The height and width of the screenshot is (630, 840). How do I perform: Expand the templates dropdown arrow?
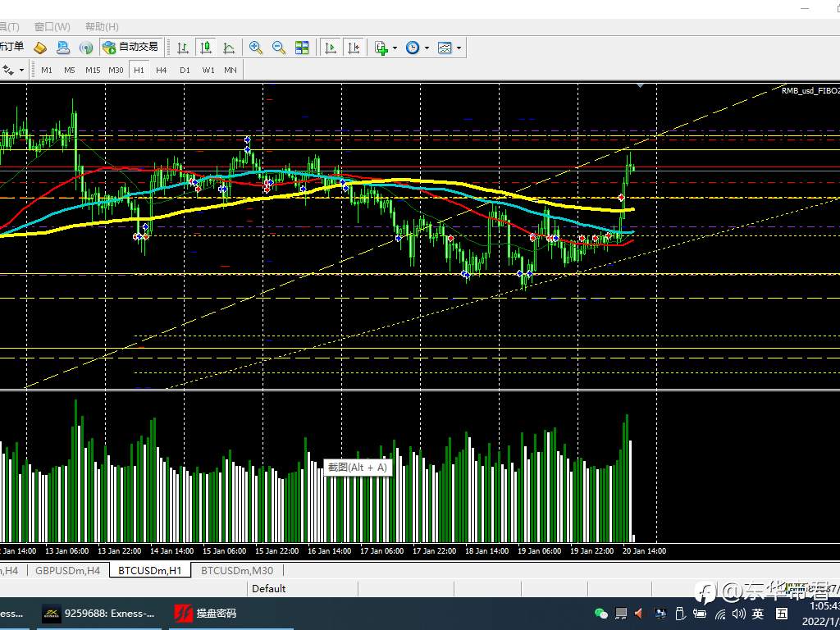[x=459, y=48]
